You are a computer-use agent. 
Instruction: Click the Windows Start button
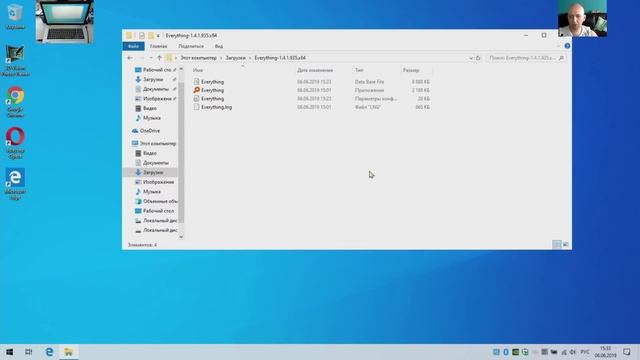[x=9, y=352]
